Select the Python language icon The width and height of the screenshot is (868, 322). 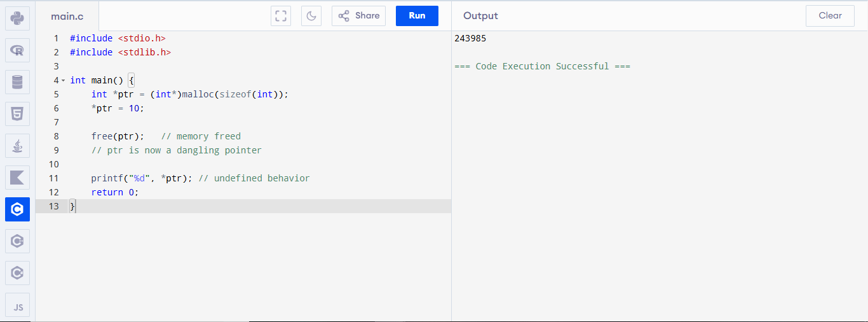point(17,18)
